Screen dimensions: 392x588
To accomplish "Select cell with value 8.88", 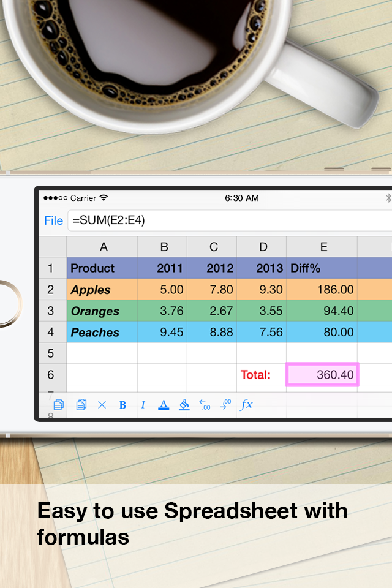I will pyautogui.click(x=212, y=332).
